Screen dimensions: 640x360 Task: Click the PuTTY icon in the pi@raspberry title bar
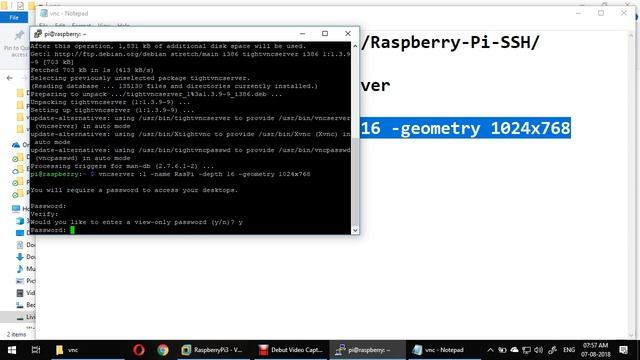38,34
